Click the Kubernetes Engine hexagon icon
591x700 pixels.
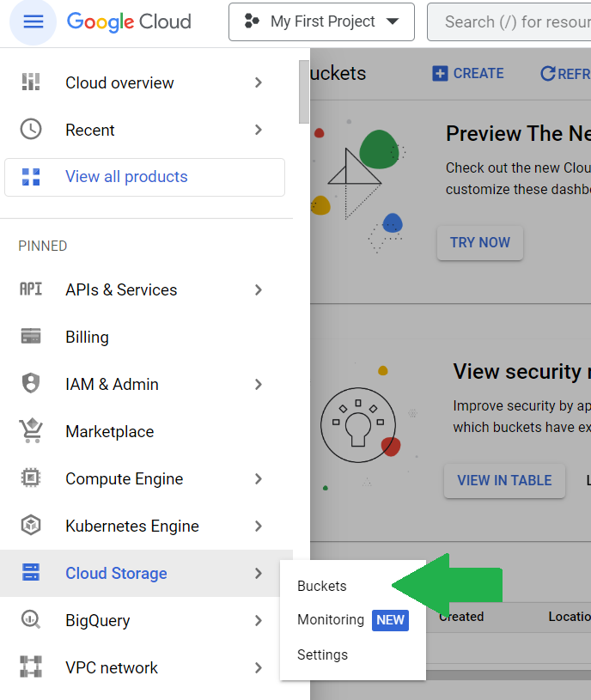pos(31,525)
